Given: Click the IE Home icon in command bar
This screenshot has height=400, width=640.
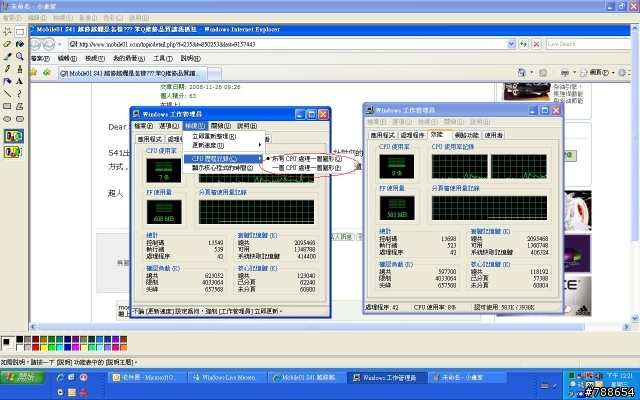Looking at the screenshot, I should click(x=522, y=73).
